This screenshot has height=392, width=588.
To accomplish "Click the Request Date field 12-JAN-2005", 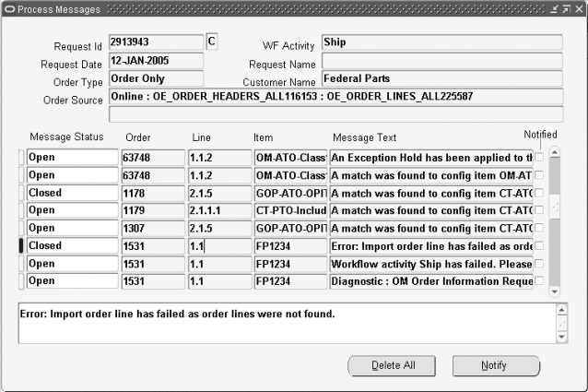I will pos(156,60).
